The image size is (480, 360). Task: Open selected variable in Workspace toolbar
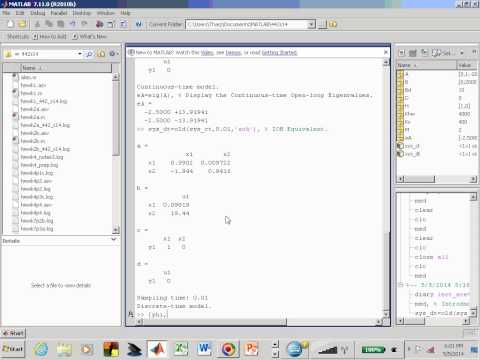(x=413, y=53)
